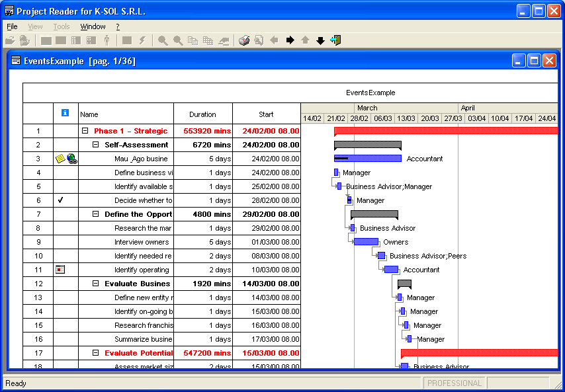Open the File menu
Image resolution: width=565 pixels, height=392 pixels.
(x=12, y=26)
